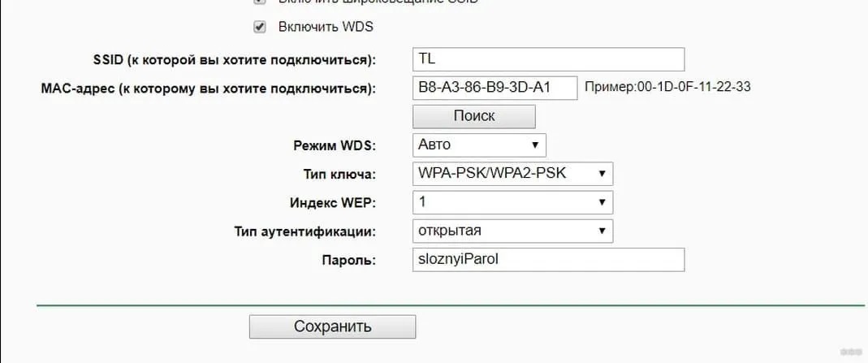Click the Индекс WEP label
868x363 pixels.
(333, 203)
